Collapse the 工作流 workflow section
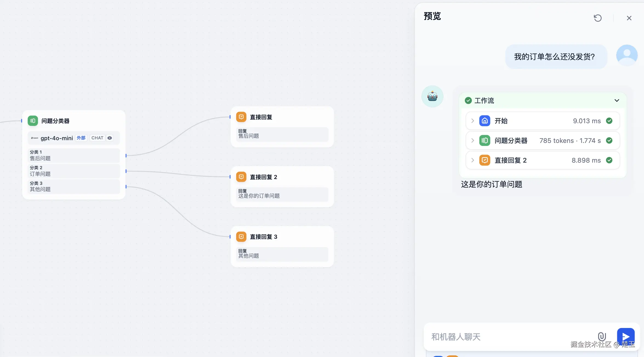 click(617, 100)
